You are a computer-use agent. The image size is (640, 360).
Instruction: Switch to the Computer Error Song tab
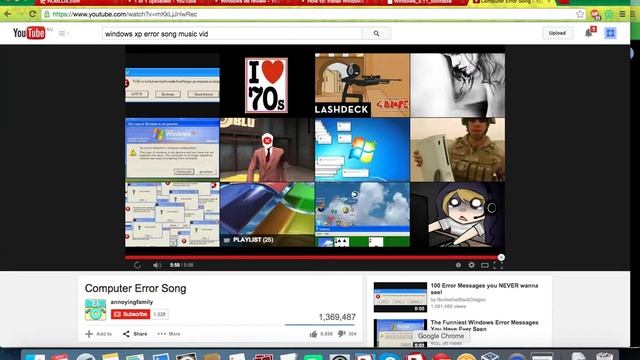[x=510, y=2]
